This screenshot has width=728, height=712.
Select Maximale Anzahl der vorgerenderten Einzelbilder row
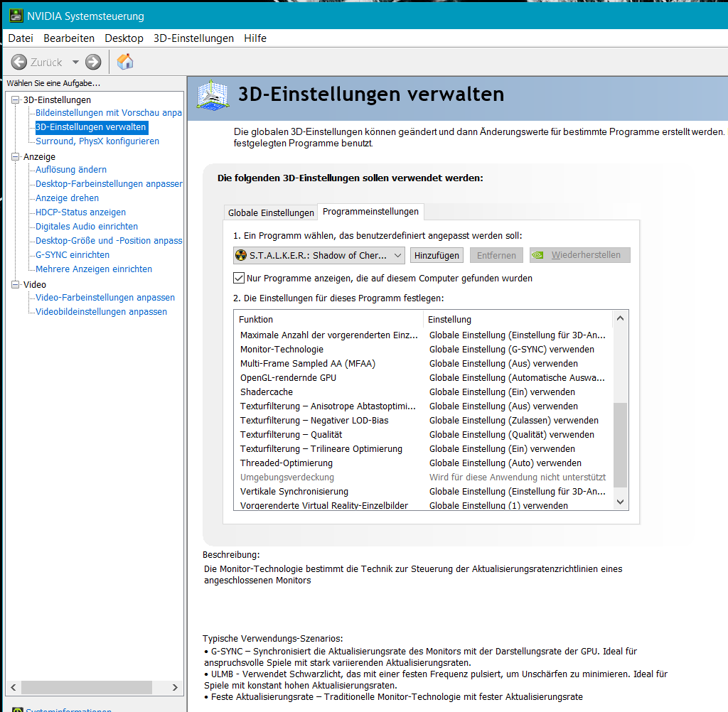(423, 335)
